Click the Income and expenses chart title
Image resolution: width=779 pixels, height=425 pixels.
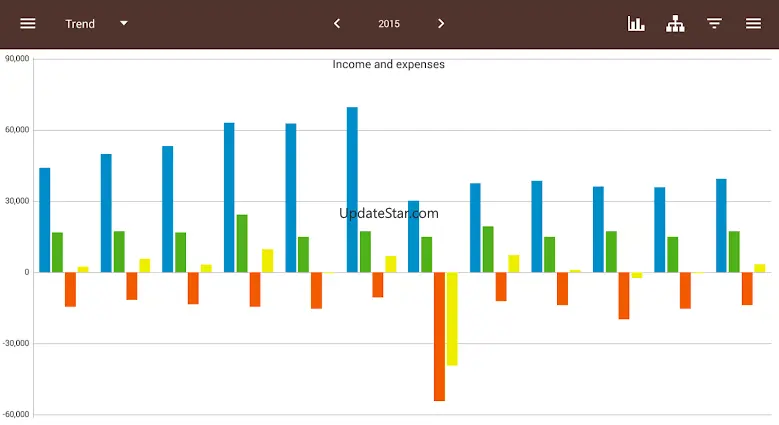(388, 64)
